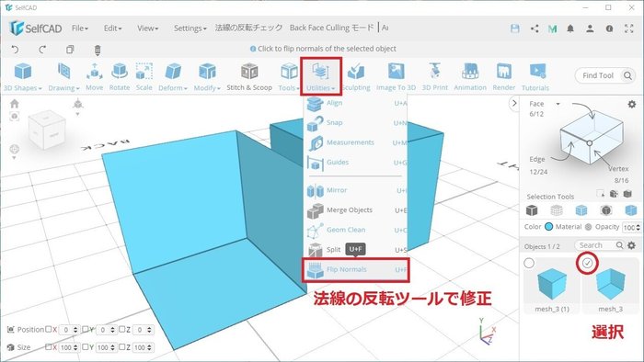Screen dimensions: 644x362
Task: Click the Find Tool search button
Action: click(627, 75)
